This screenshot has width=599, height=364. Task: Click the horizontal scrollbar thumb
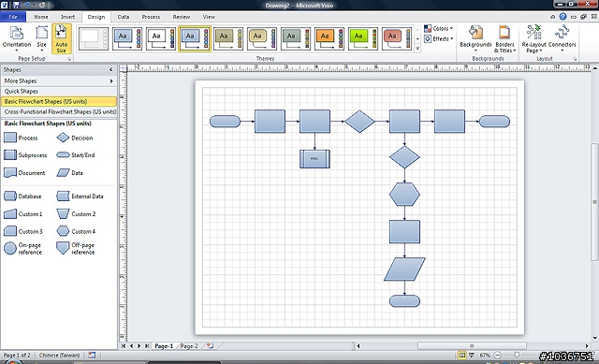pos(472,346)
